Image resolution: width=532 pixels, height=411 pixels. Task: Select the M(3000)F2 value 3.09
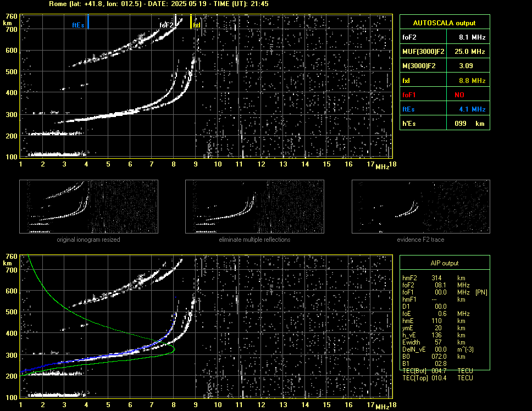pyautogui.click(x=466, y=66)
